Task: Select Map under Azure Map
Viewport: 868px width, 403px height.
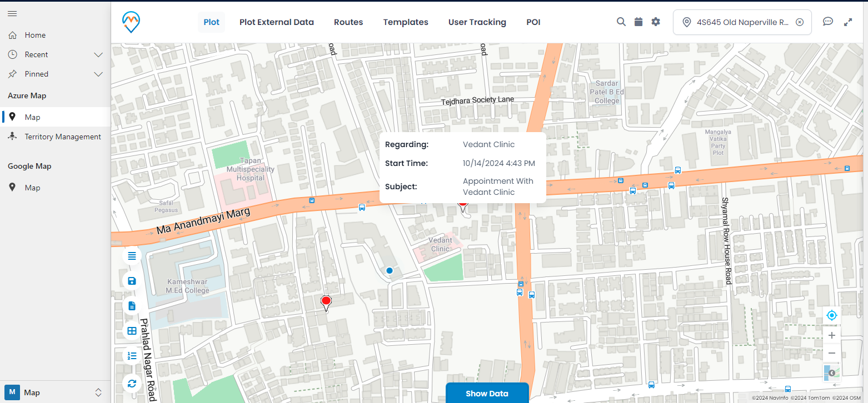Action: point(32,117)
